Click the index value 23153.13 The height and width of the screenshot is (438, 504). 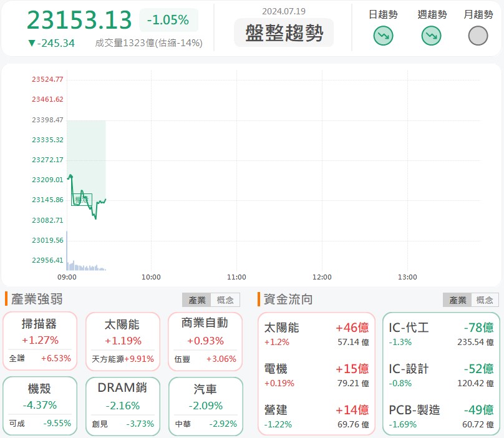[79, 20]
